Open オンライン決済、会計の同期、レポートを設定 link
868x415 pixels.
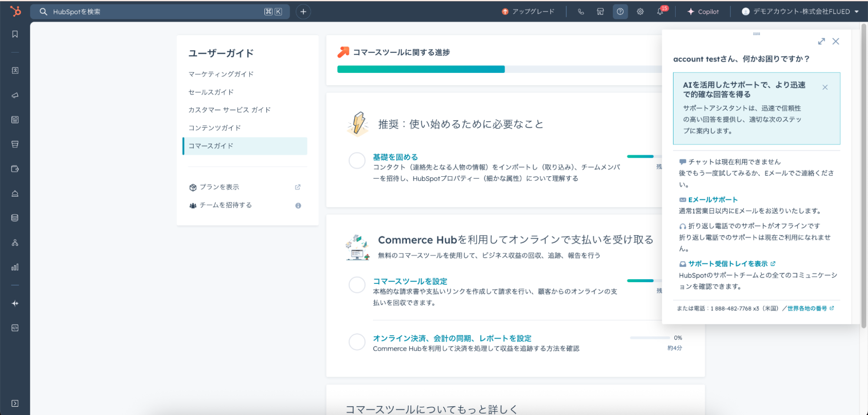[x=452, y=338]
